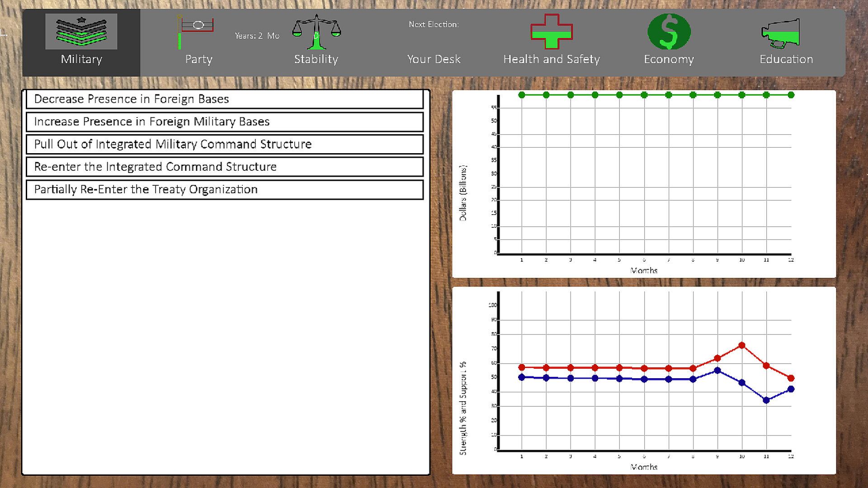Image resolution: width=868 pixels, height=488 pixels.
Task: Click the Years counter text
Action: (257, 36)
